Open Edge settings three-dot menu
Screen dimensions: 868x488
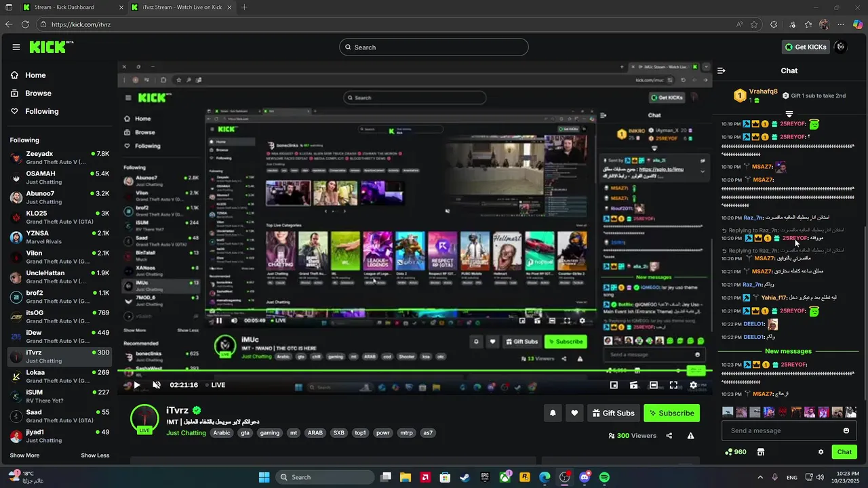[841, 24]
